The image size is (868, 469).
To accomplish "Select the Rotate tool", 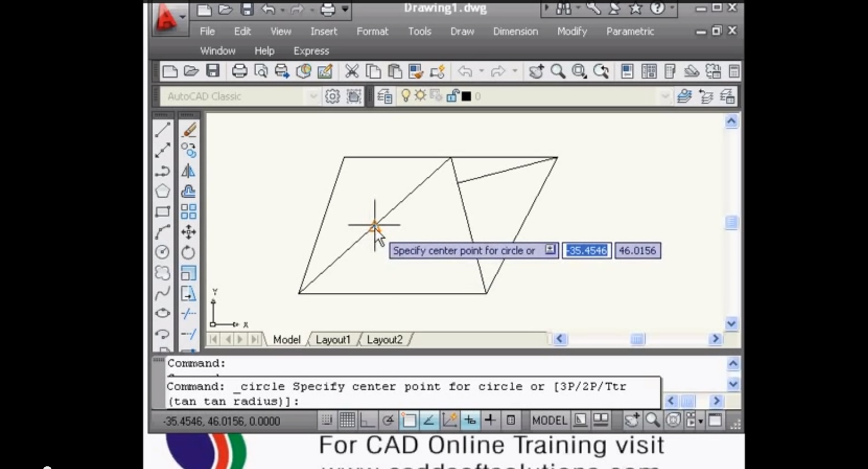I will coord(188,253).
